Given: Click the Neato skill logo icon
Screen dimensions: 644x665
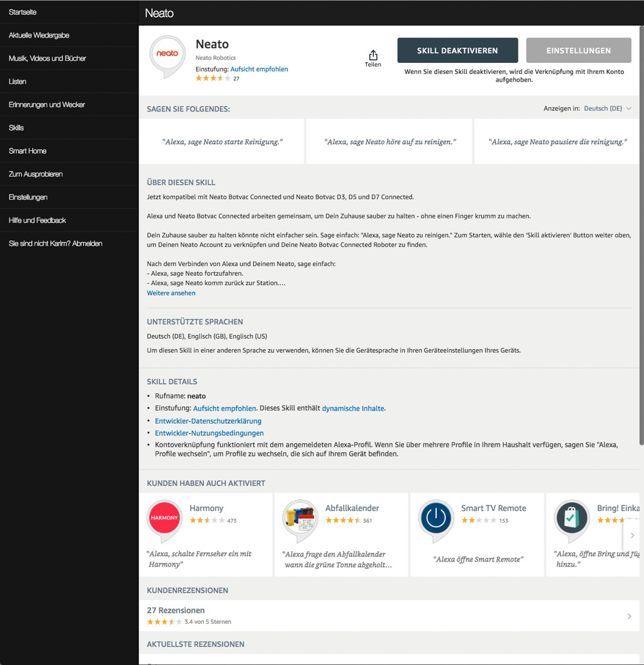Looking at the screenshot, I should pyautogui.click(x=167, y=55).
